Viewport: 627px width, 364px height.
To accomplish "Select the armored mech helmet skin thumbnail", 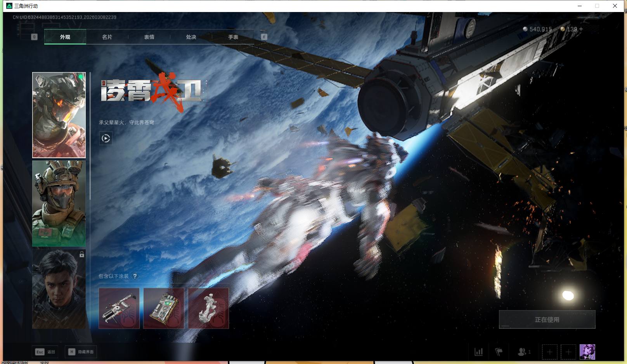I will pos(59,115).
